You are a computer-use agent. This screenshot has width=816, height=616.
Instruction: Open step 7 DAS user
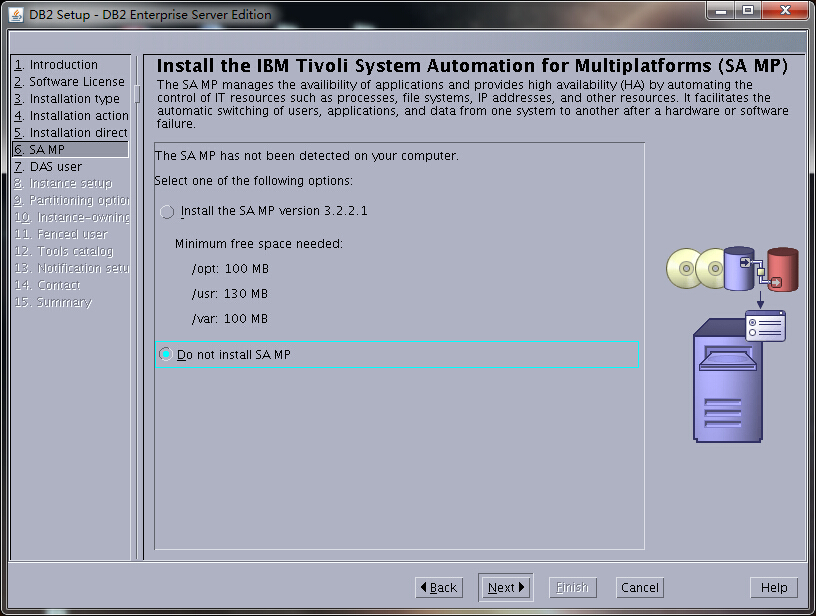click(x=48, y=166)
